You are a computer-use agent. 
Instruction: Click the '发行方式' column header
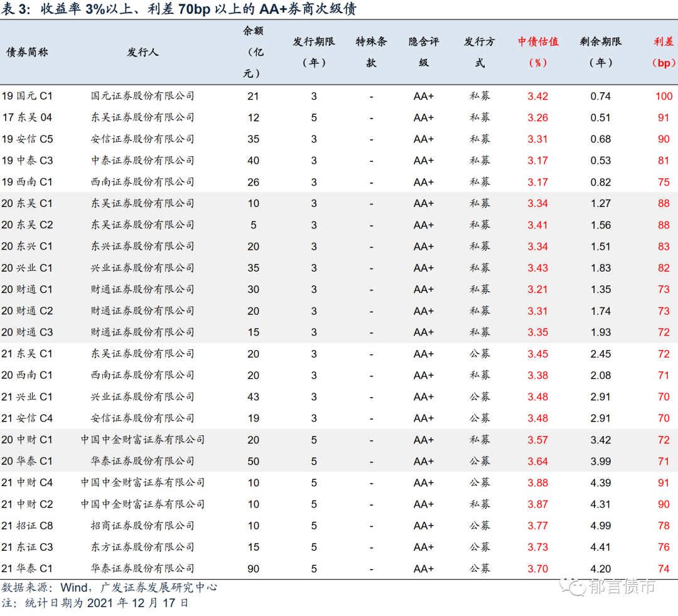(x=480, y=52)
